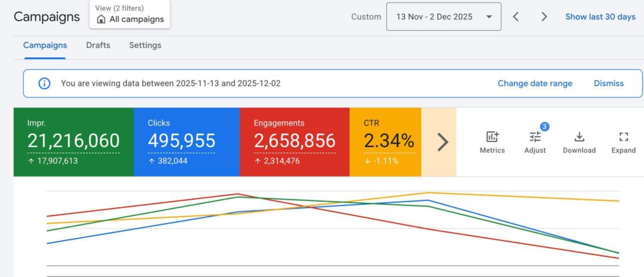Dismiss the date range notice
The image size is (644, 277).
point(609,84)
